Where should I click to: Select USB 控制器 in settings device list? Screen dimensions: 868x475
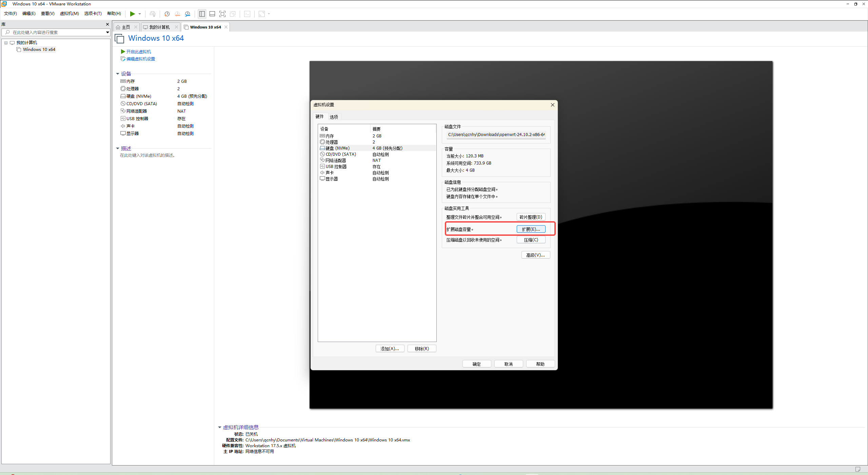(x=377, y=167)
